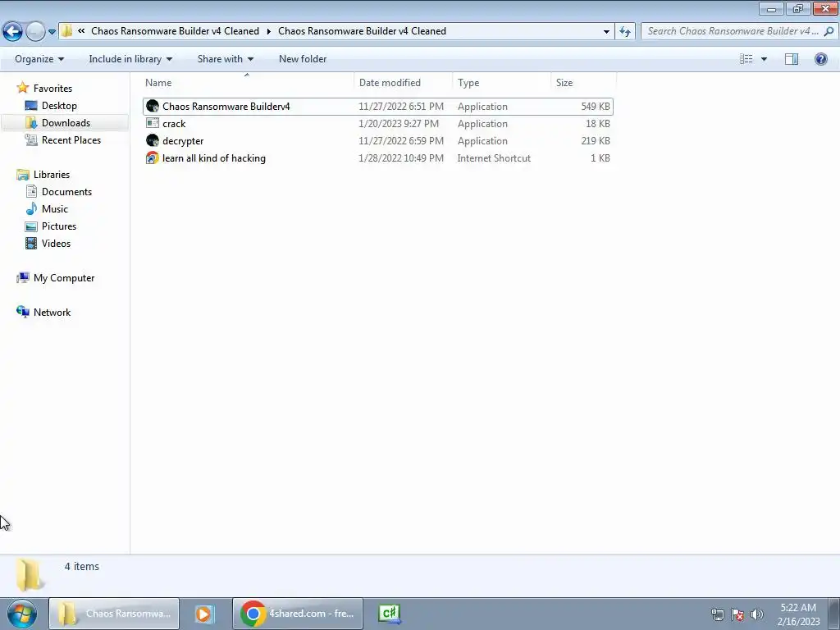The height and width of the screenshot is (630, 840).
Task: Open the Music library
Action: (x=55, y=209)
